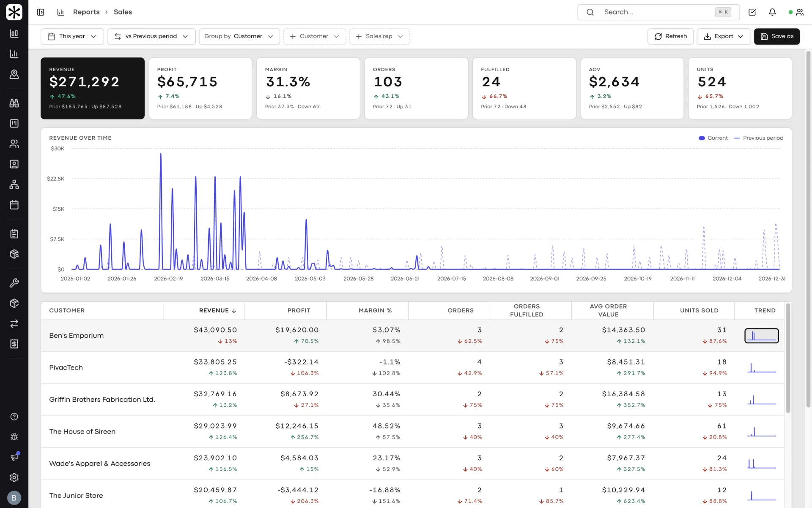Open the settings gear icon
The height and width of the screenshot is (508, 812).
(x=14, y=478)
